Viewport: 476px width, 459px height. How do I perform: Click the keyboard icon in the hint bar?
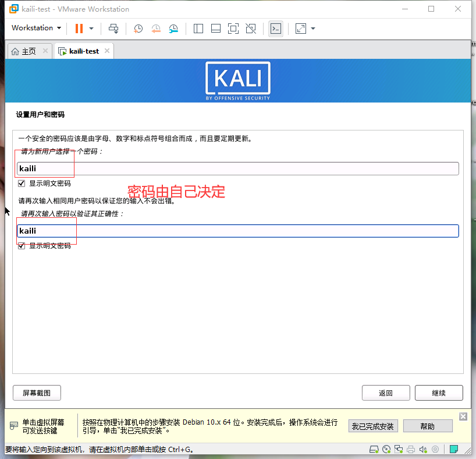[13, 425]
